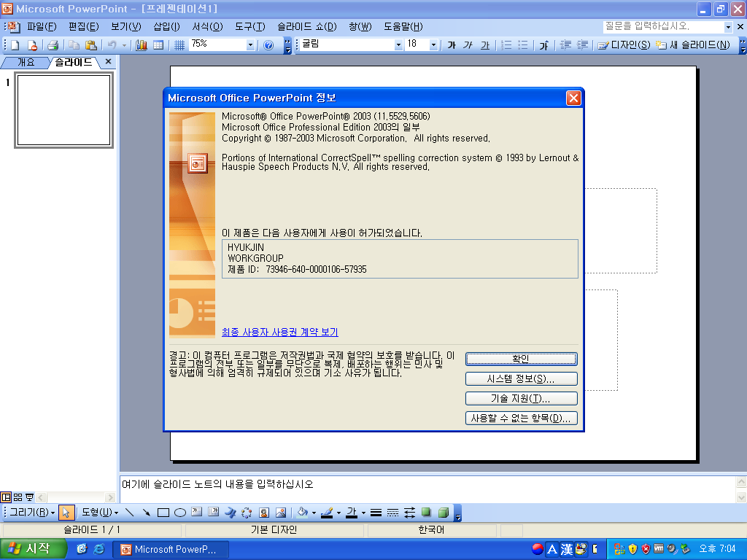Image resolution: width=747 pixels, height=560 pixels.
Task: Open the zoom 75% dropdown
Action: [250, 45]
